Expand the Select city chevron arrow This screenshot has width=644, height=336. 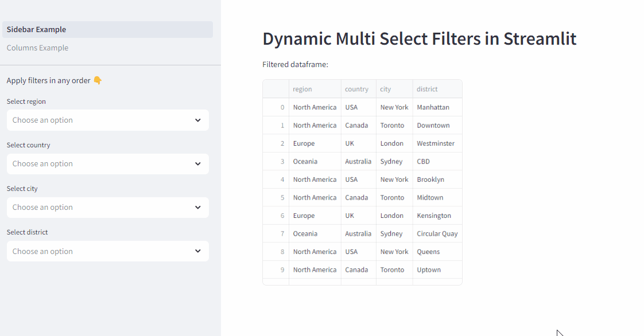[x=198, y=207]
